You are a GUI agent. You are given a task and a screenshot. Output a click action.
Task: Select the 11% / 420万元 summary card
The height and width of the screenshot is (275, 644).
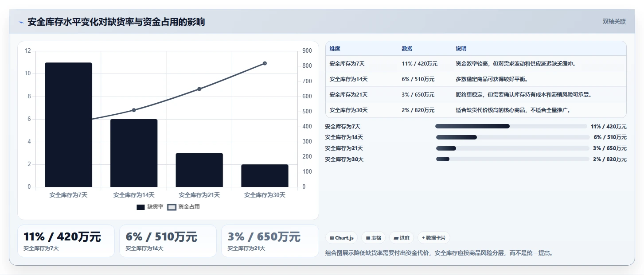point(66,241)
